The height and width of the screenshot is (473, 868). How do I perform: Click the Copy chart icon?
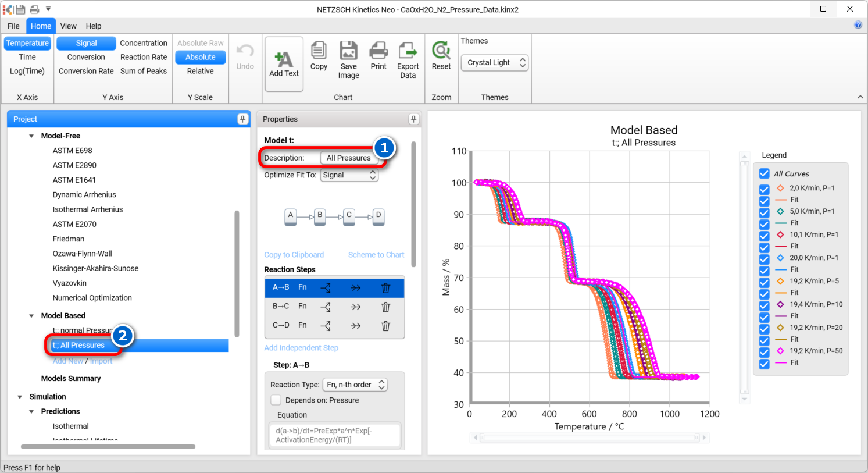[x=319, y=51]
